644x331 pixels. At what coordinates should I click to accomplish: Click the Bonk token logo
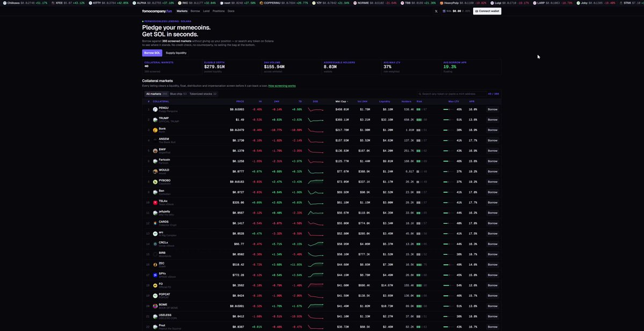(155, 130)
